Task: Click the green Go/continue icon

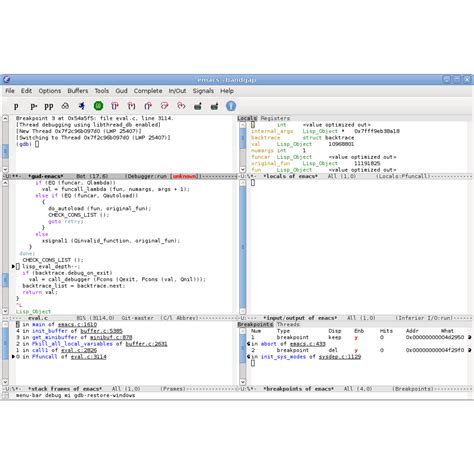Action: tap(98, 106)
